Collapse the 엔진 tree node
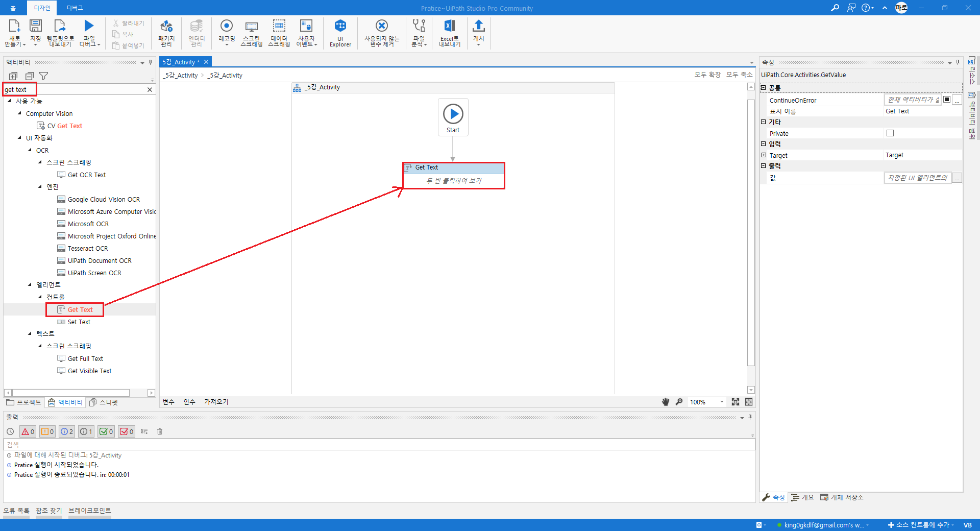Image resolution: width=980 pixels, height=531 pixels. (40, 187)
